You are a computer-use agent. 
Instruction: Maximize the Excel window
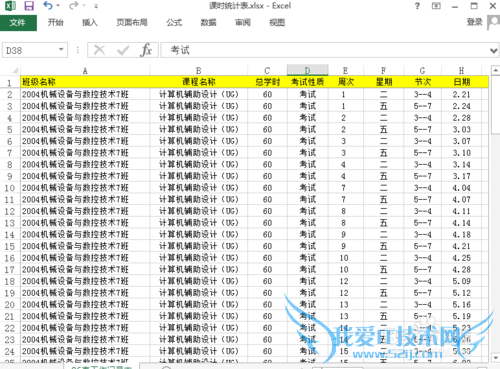[x=474, y=6]
